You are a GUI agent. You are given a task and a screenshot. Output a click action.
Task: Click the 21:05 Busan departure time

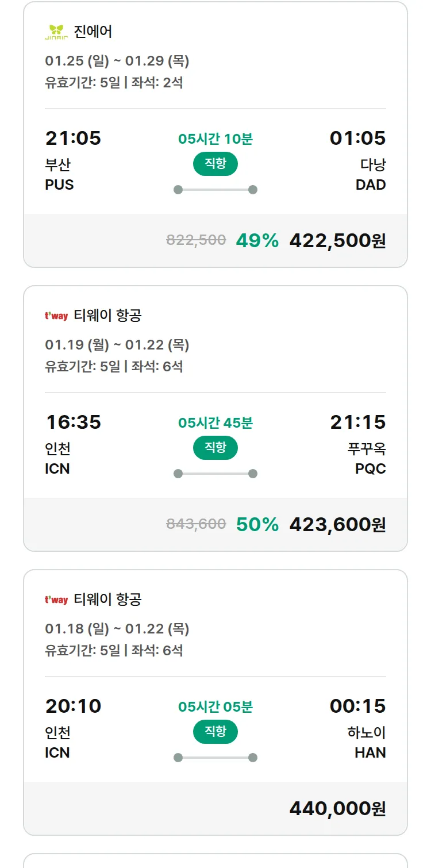coord(73,138)
